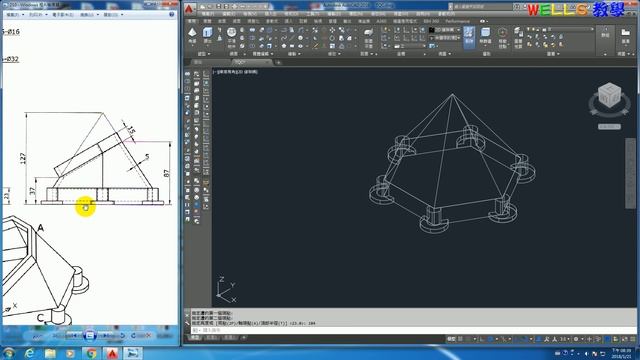Image resolution: width=640 pixels, height=360 pixels.
Task: Click New drawing icon in quick access toolbar
Action: [x=203, y=6]
